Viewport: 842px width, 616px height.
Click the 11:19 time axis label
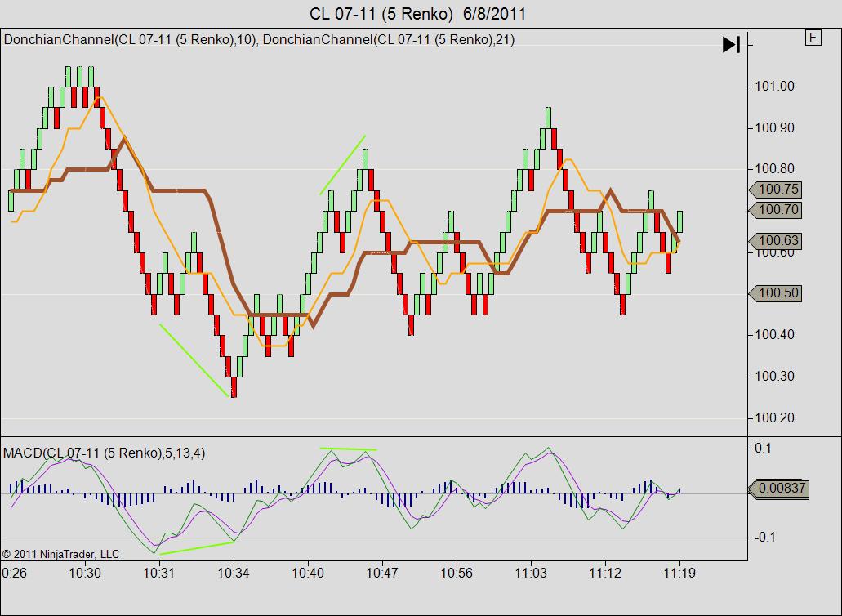tap(679, 573)
